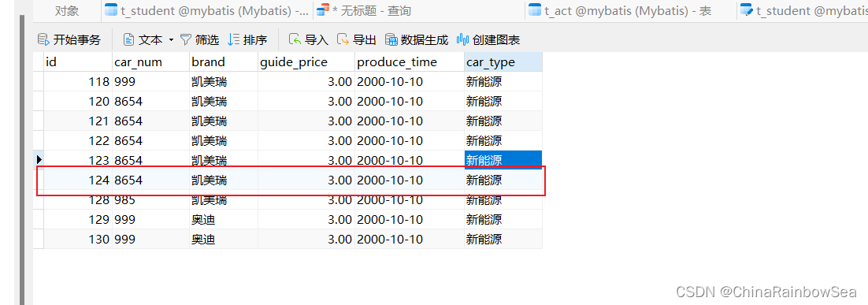Click the id cell 120
Image resolution: width=868 pixels, height=305 pixels.
[77, 102]
